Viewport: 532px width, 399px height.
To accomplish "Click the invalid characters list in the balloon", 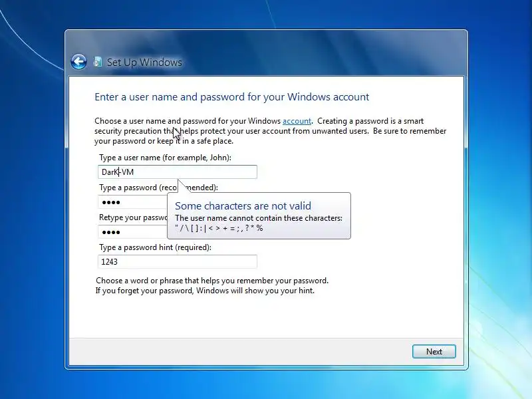I will point(219,228).
